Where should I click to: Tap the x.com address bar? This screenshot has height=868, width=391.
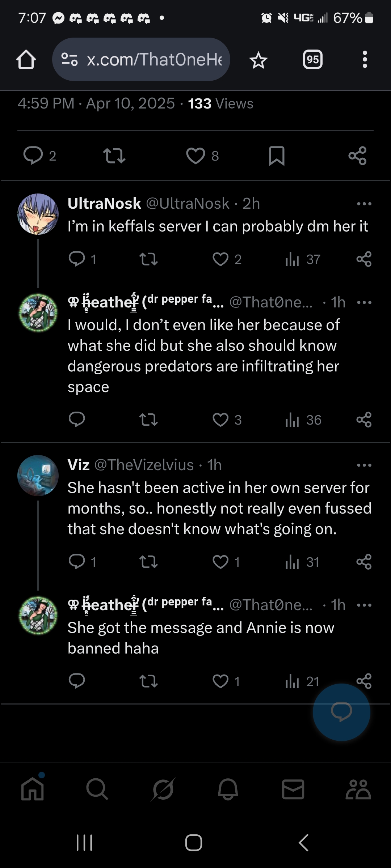tap(141, 59)
